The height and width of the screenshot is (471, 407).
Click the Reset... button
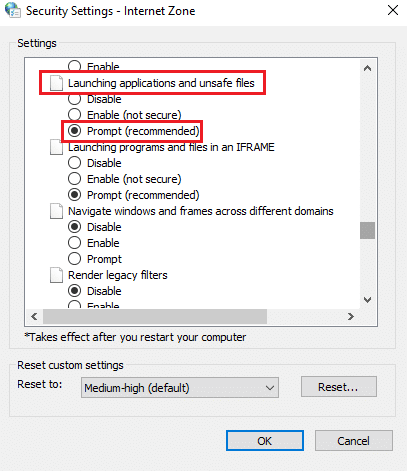click(339, 387)
